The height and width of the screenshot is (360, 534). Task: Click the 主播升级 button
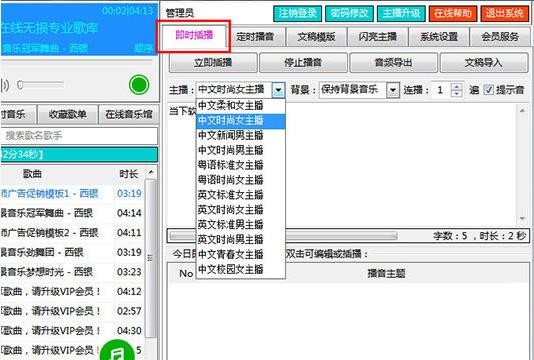point(402,14)
